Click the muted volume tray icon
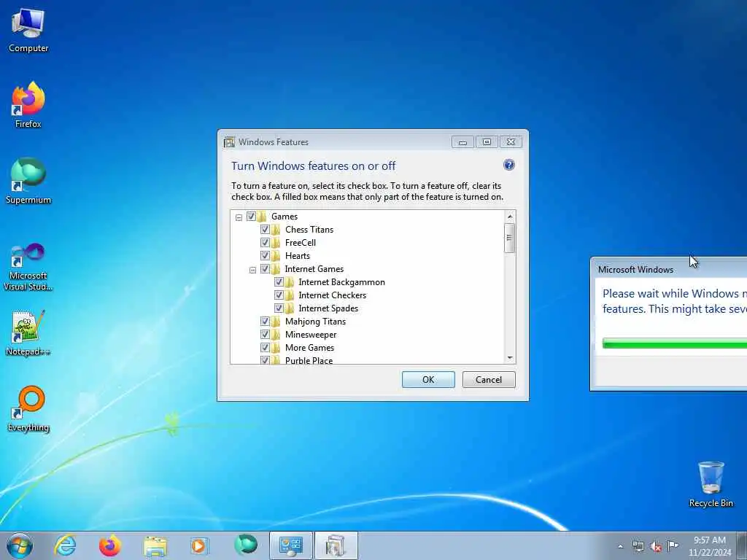The image size is (747, 560). (656, 546)
